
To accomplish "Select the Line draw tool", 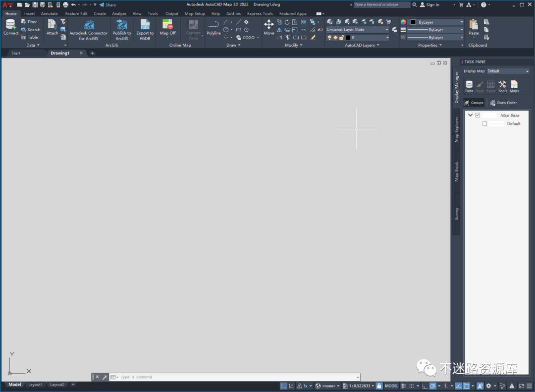I will (x=238, y=22).
